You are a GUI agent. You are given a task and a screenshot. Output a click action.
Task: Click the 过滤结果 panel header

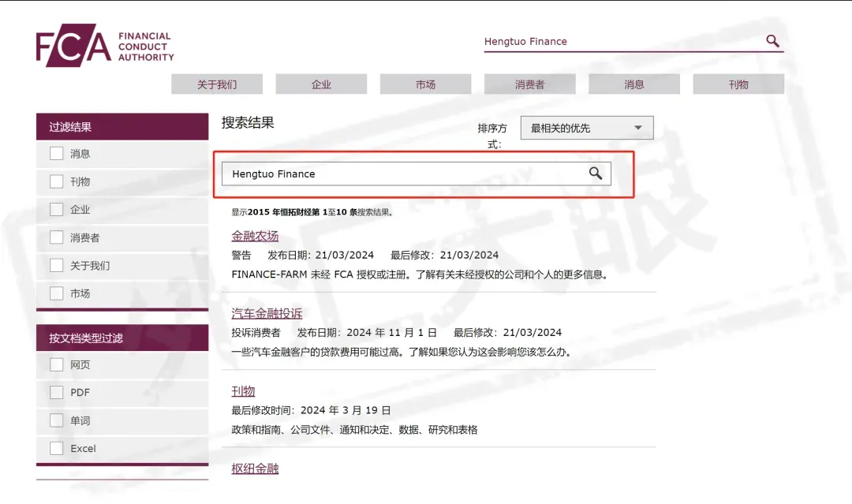(122, 126)
